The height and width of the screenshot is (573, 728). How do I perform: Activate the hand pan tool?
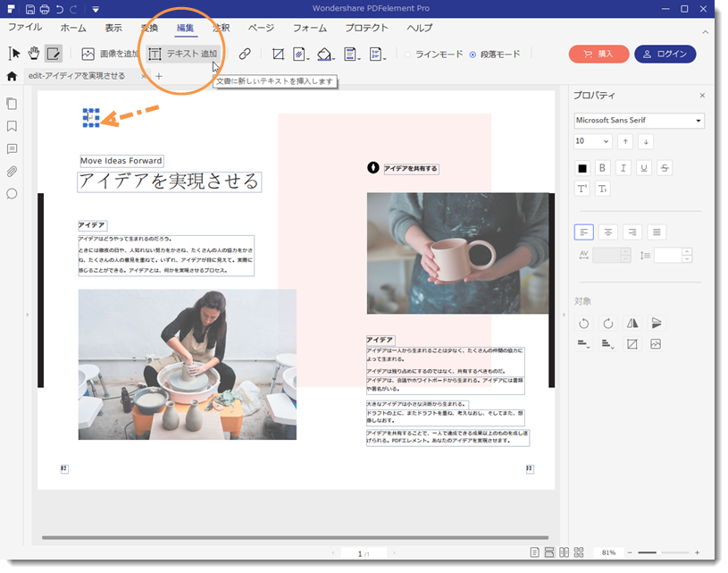(34, 54)
